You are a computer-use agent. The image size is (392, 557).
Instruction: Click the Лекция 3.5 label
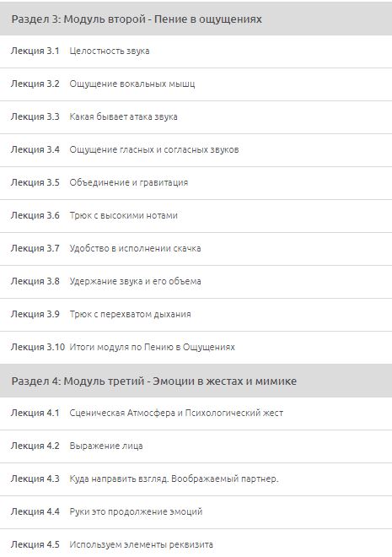point(35,182)
